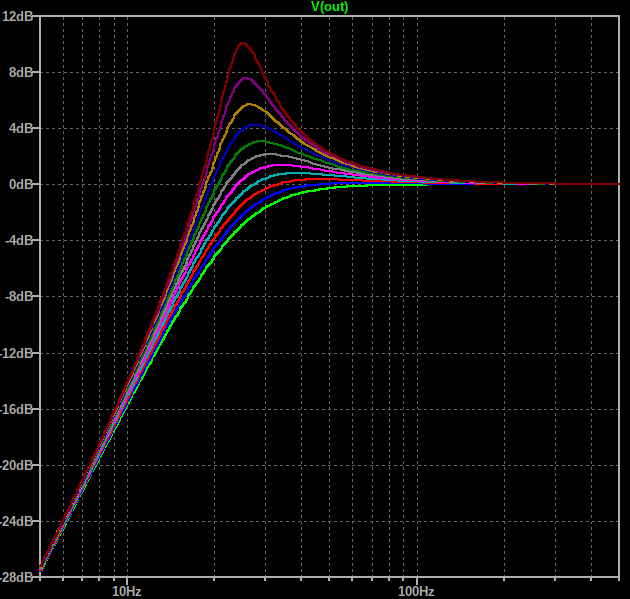Click the -20dB vertical axis label
This screenshot has width=630, height=599.
pyautogui.click(x=16, y=465)
